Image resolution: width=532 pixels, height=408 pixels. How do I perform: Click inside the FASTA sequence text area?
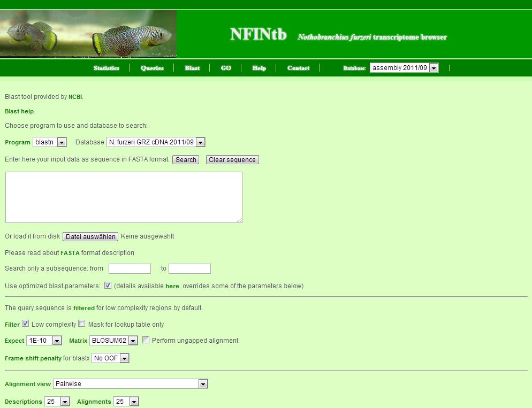(124, 197)
